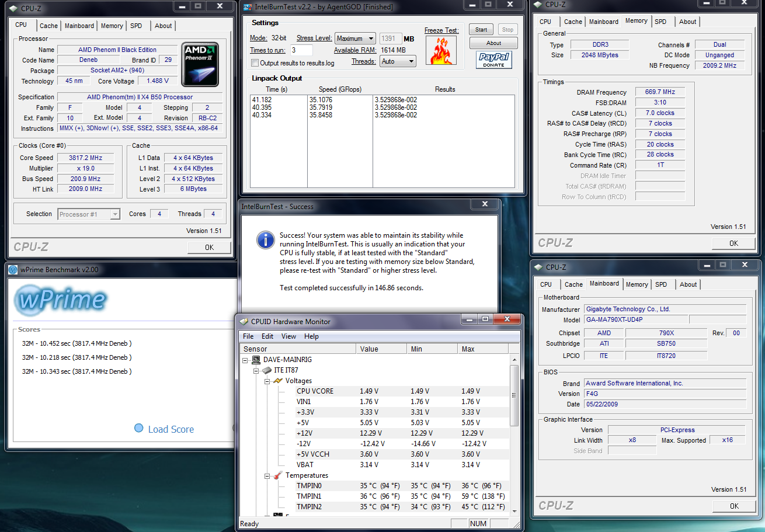
Task: Click the Voltages lightning icon in Hardware Monitor
Action: [x=278, y=381]
